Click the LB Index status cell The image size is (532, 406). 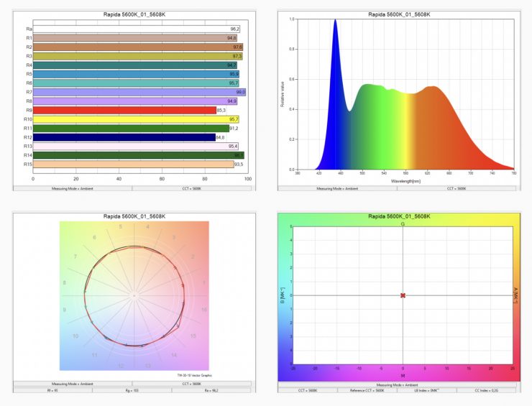point(430,391)
